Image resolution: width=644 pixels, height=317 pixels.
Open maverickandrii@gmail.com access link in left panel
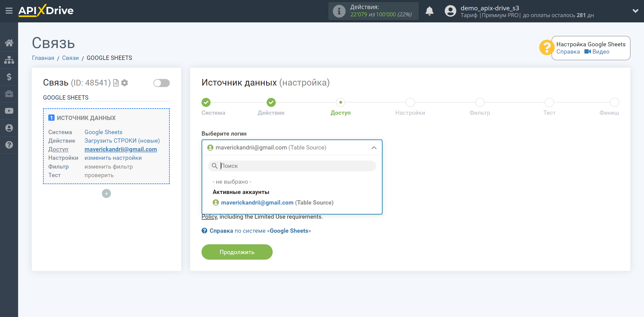click(121, 149)
